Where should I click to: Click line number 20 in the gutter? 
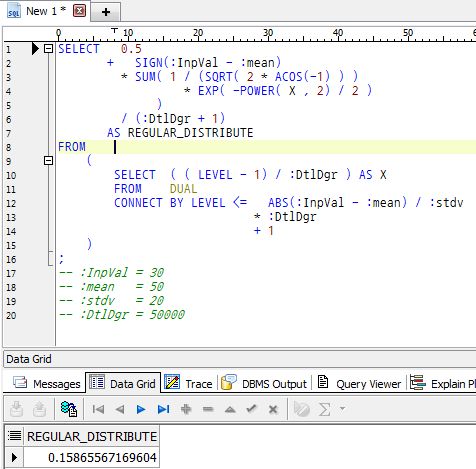11,315
